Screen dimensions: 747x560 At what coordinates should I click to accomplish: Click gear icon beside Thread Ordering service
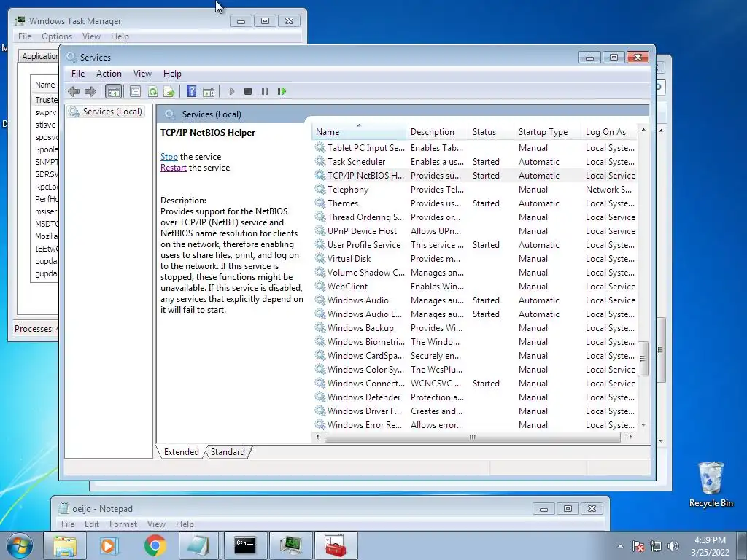coord(320,217)
